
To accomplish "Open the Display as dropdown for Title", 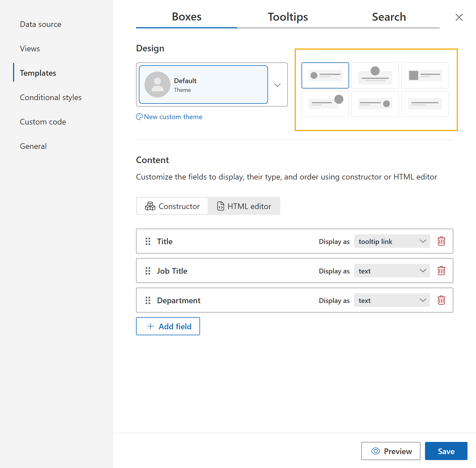I will [x=392, y=241].
